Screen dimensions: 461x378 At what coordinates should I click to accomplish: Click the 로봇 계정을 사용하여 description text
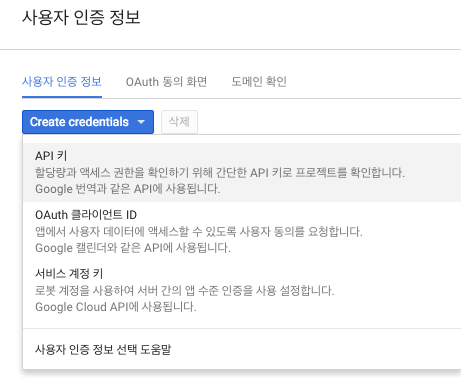[184, 291]
